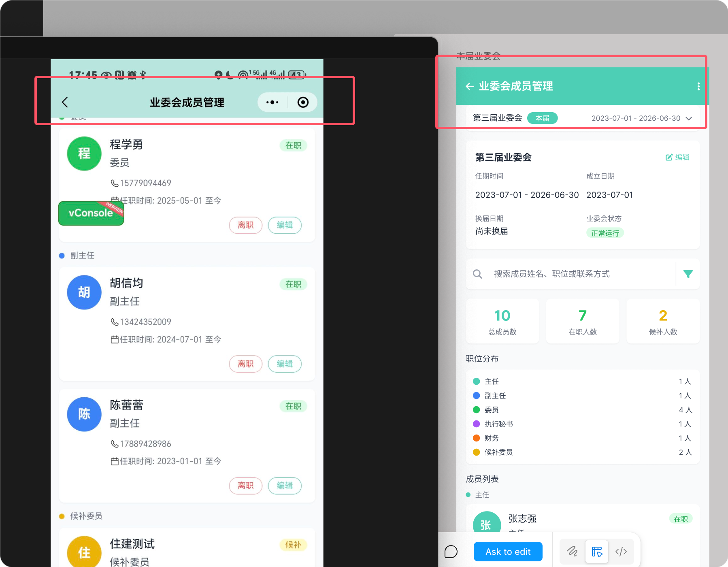Click the back chevron in mini-program header
Screen dimensions: 728x567
click(x=65, y=102)
